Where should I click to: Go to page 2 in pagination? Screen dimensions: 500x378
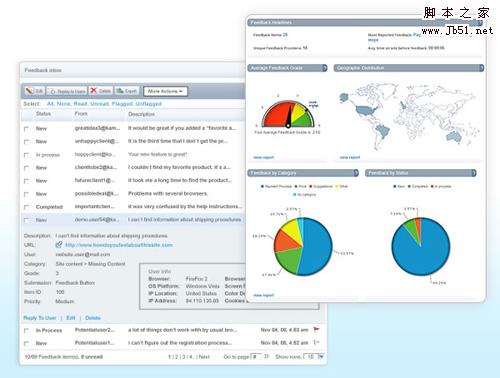click(176, 357)
